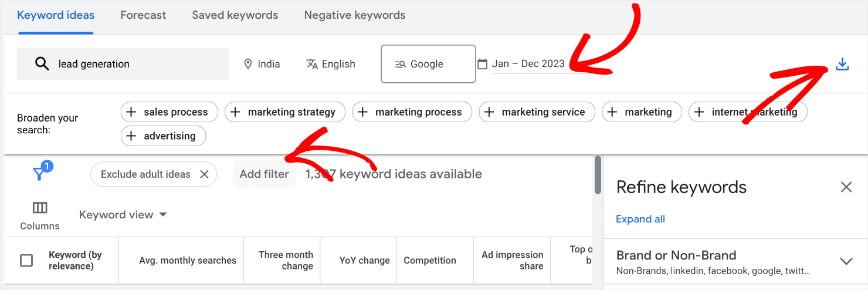Screen dimensions: 868x290
Task: Open the Columns selector icon
Action: [x=40, y=208]
